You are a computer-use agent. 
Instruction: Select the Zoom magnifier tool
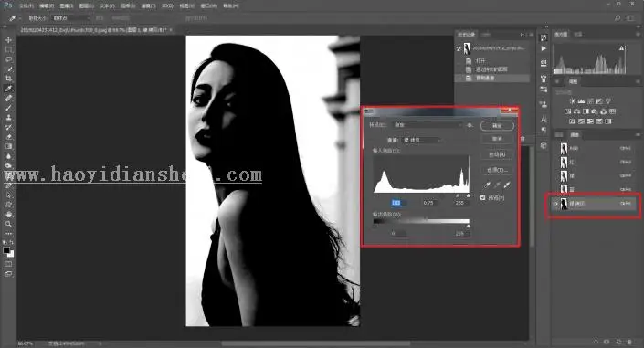(x=8, y=224)
